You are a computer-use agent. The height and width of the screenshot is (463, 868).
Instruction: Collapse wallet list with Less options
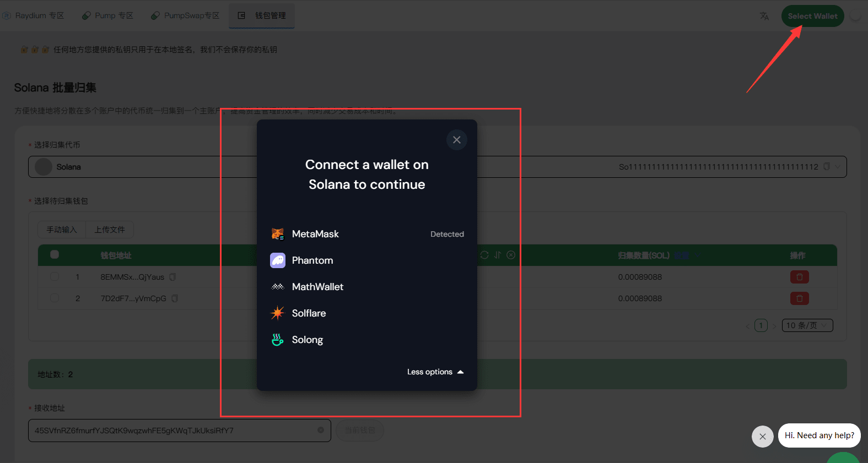pyautogui.click(x=435, y=372)
